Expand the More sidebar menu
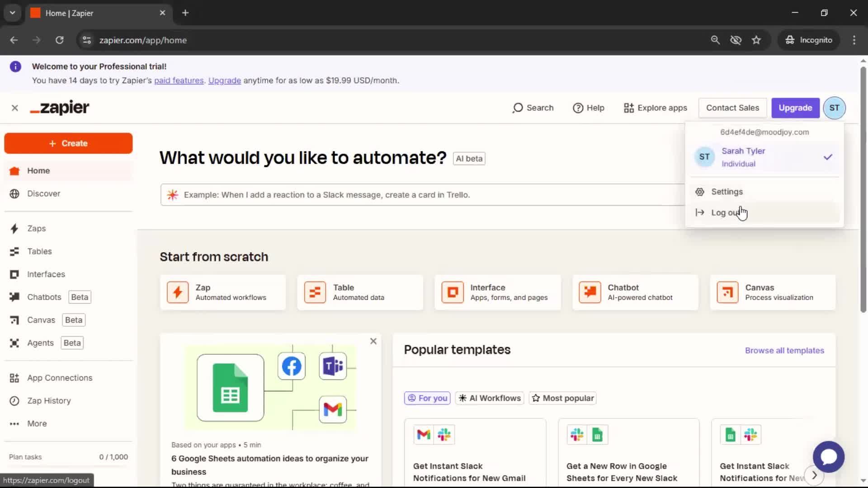The image size is (868, 488). (37, 424)
